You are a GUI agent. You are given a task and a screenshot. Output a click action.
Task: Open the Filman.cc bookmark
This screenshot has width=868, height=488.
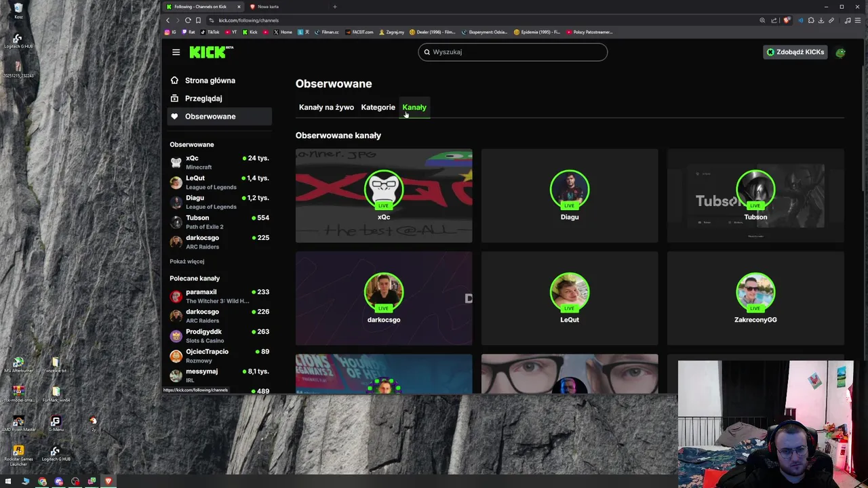click(327, 32)
